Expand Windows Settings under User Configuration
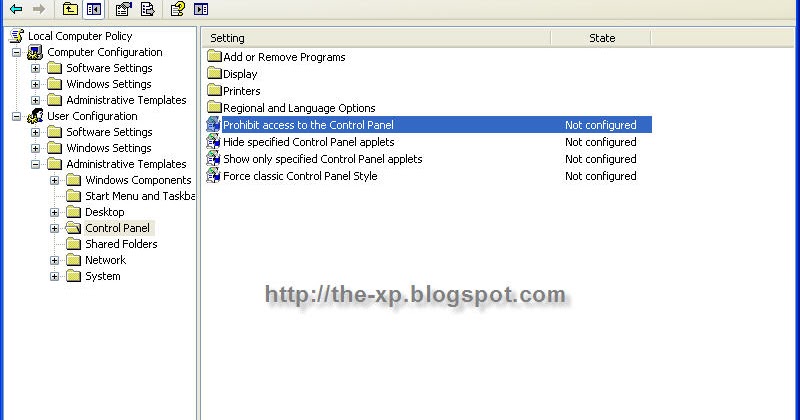The width and height of the screenshot is (800, 420). pyautogui.click(x=35, y=149)
